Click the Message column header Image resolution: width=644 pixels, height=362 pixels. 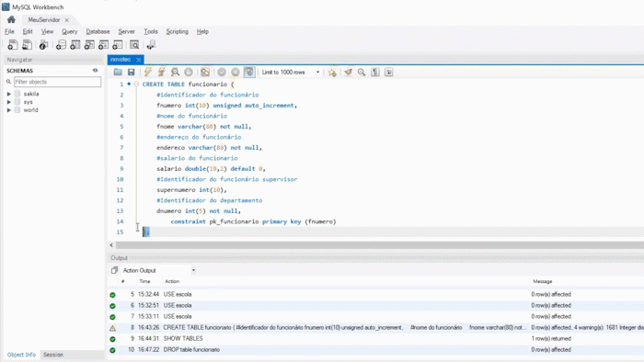pyautogui.click(x=542, y=281)
